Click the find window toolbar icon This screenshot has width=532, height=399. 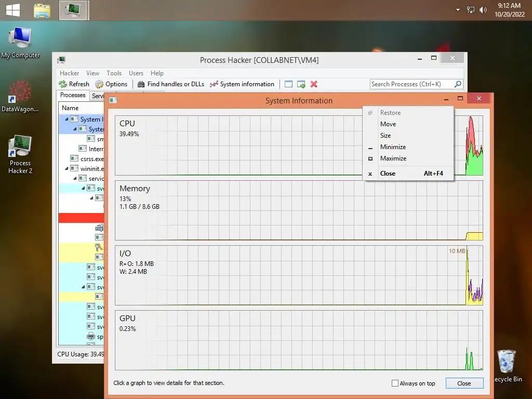pyautogui.click(x=288, y=84)
